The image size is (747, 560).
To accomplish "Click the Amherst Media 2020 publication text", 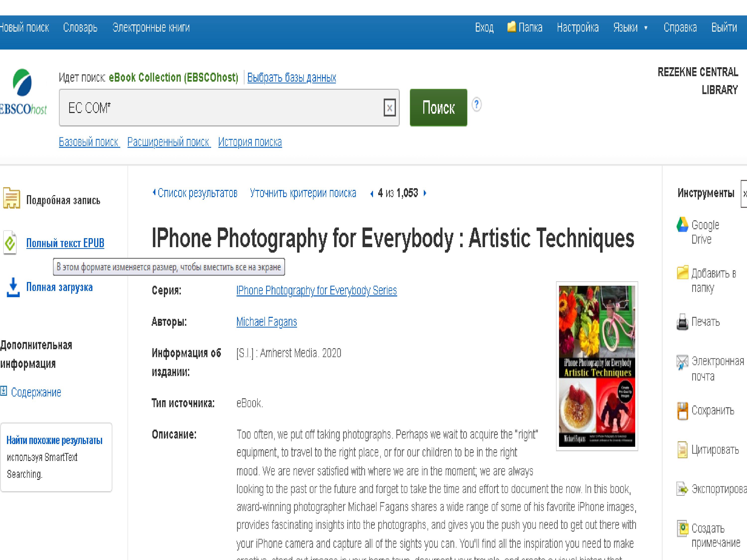I will pos(289,353).
